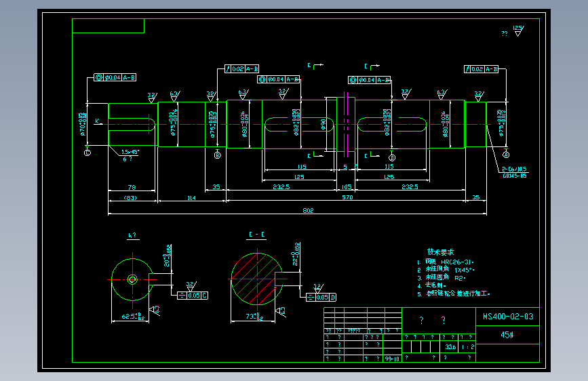Click the magenta lines on the center collar
Screen dimensions: 588x381
tap(346, 125)
